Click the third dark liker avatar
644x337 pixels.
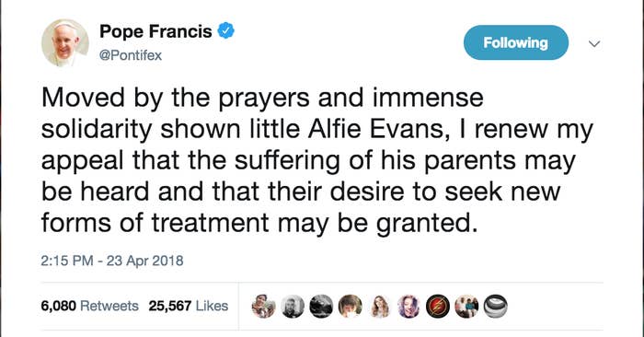321,307
